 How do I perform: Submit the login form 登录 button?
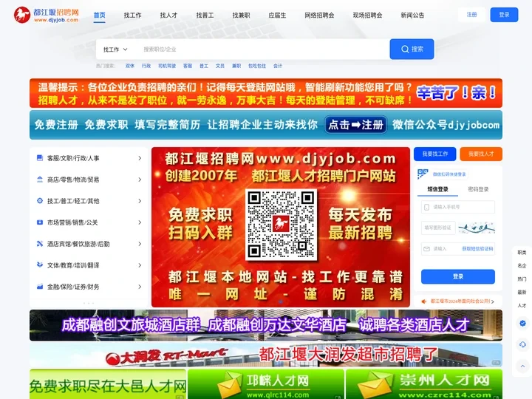pyautogui.click(x=458, y=276)
